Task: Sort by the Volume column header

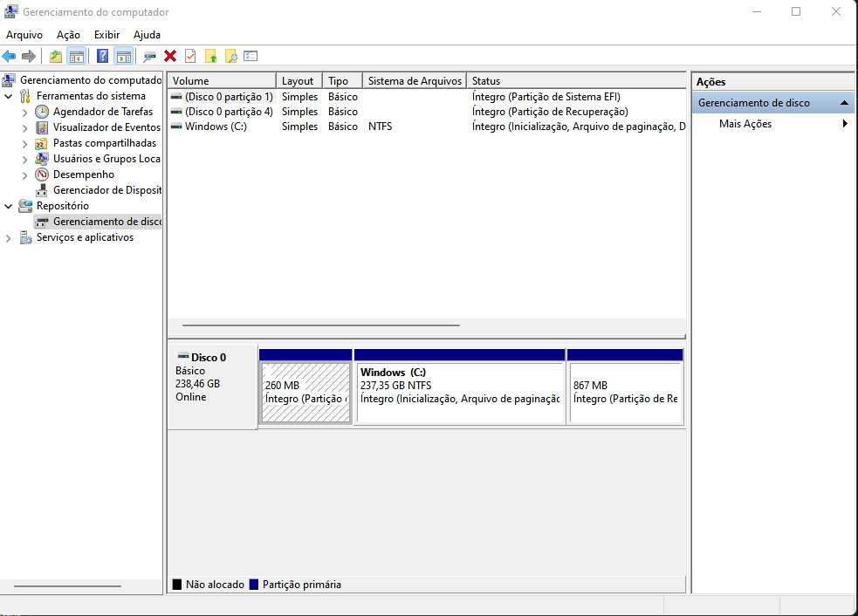Action: click(222, 80)
